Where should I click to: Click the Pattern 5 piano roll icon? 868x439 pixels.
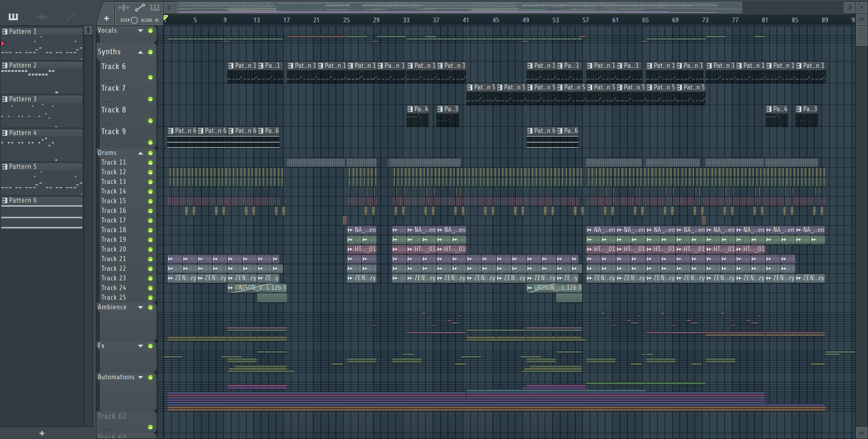(x=5, y=167)
